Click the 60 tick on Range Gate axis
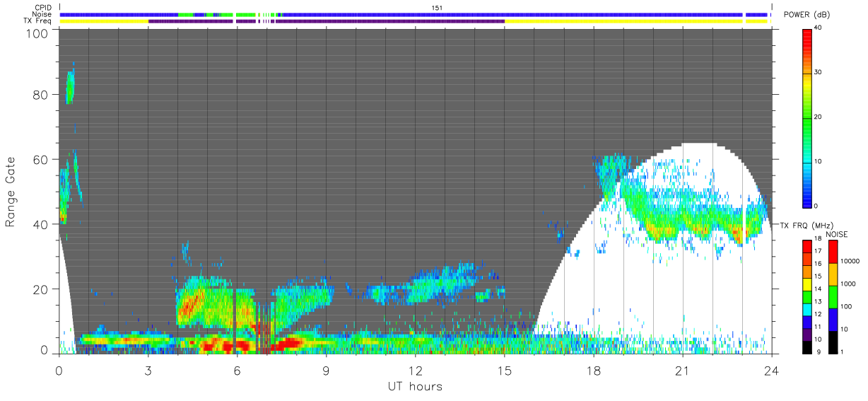868x401 pixels. click(42, 159)
